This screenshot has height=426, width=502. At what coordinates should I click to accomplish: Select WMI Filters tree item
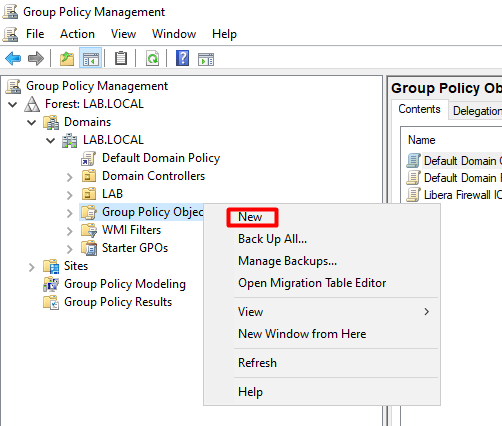click(131, 230)
